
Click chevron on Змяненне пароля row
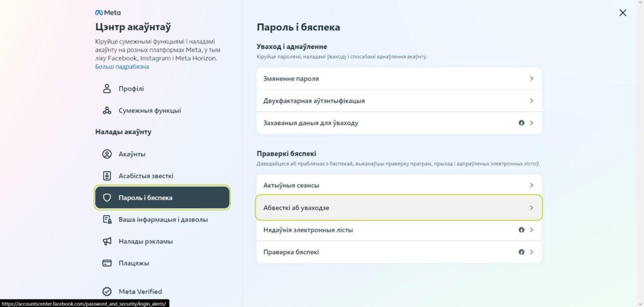click(x=531, y=79)
